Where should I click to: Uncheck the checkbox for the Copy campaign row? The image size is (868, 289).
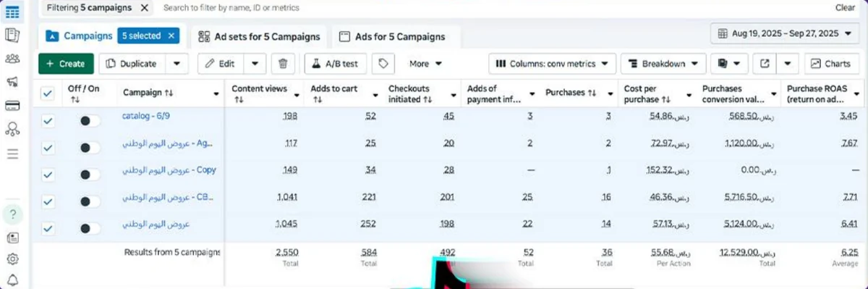48,175
